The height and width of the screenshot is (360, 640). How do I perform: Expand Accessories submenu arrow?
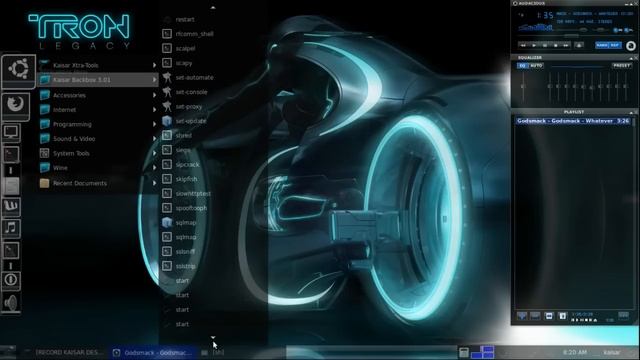[154, 95]
